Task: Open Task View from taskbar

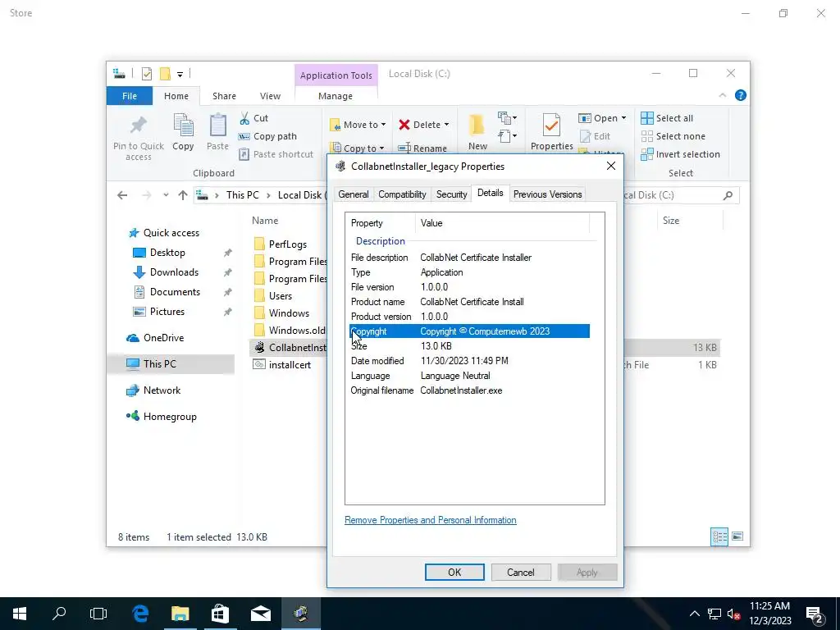Action: (98, 614)
